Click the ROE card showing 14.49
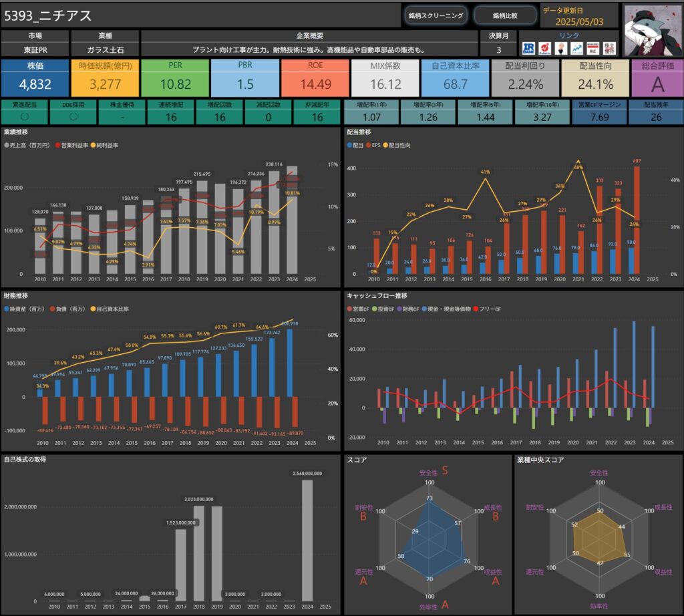 click(x=315, y=78)
